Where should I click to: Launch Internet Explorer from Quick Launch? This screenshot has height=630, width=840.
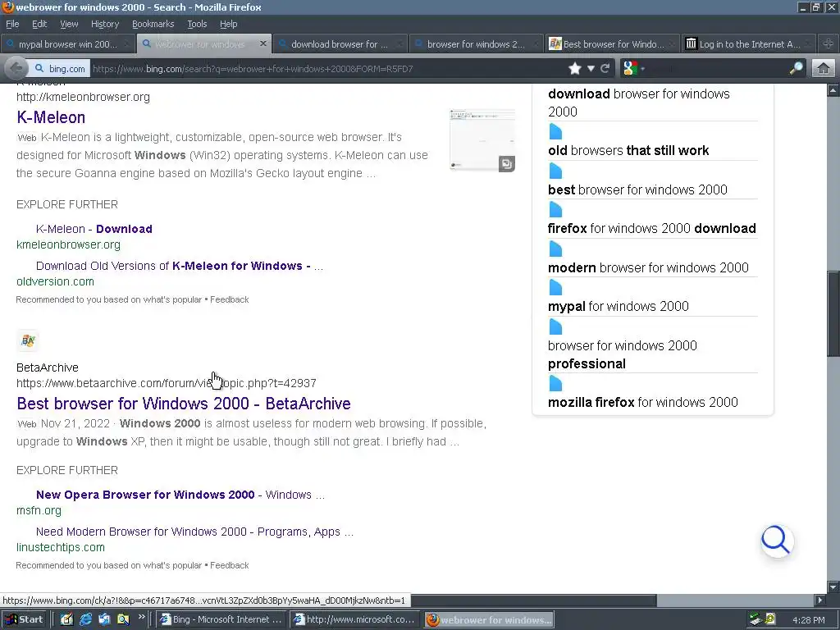[x=85, y=619]
